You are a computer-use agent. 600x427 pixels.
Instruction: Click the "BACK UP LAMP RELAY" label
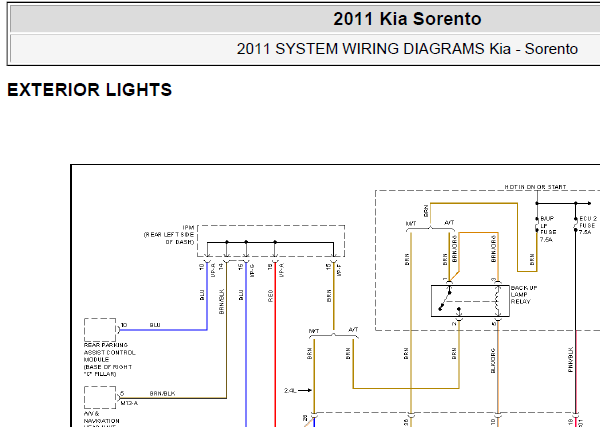pos(523,295)
